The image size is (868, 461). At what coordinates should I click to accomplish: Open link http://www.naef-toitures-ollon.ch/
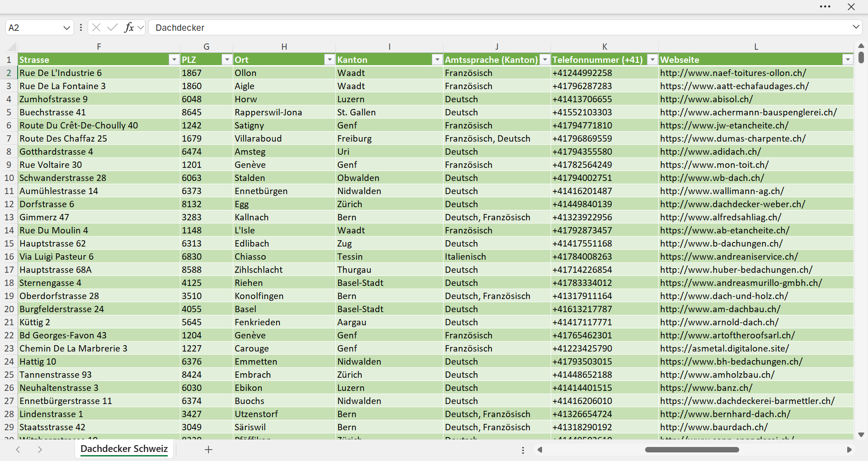733,73
